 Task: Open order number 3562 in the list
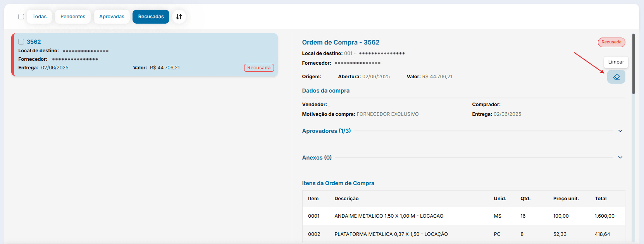(34, 42)
